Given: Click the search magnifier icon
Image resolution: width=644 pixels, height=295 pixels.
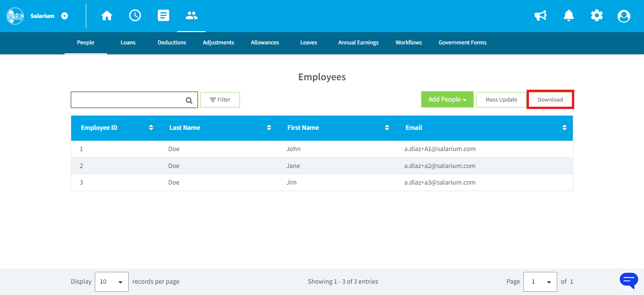Looking at the screenshot, I should [x=189, y=100].
